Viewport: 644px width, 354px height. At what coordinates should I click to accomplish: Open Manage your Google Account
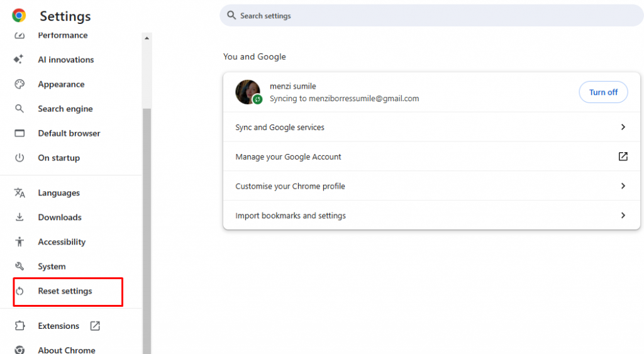click(431, 157)
